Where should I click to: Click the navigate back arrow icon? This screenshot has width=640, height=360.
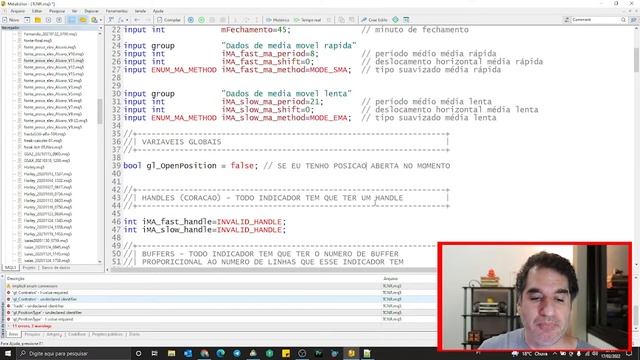pos(137,20)
